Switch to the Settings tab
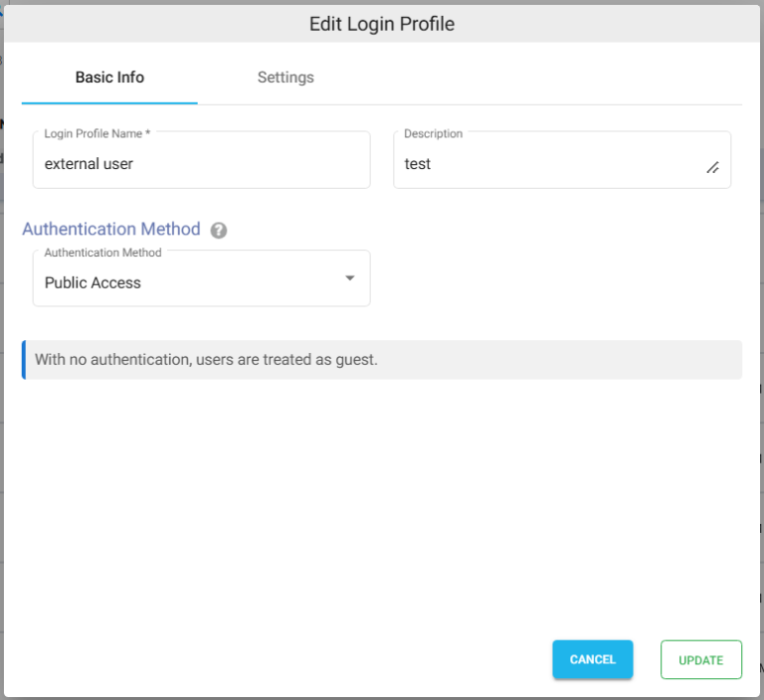764x700 pixels. (286, 78)
